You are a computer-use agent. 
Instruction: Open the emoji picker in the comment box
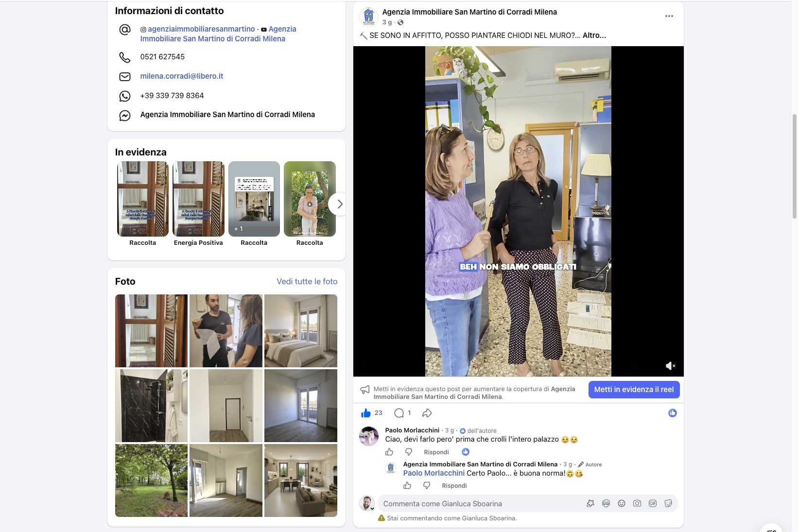pyautogui.click(x=622, y=503)
